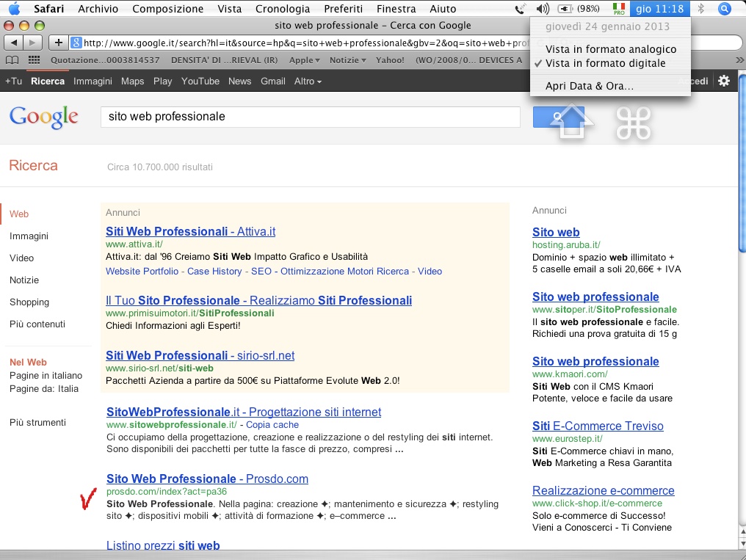
Task: Open the Copia cache link
Action: [x=272, y=425]
